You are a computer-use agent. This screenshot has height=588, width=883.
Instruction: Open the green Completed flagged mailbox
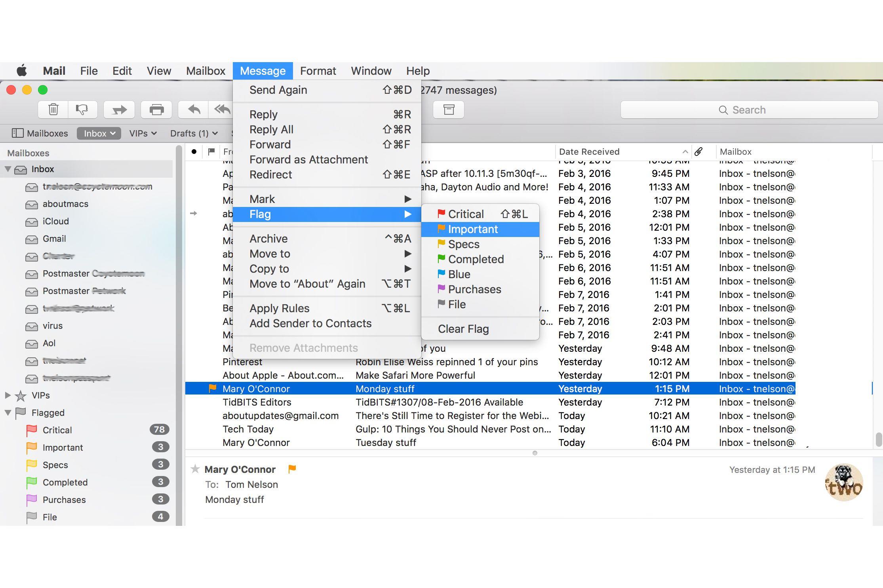[x=97, y=482]
